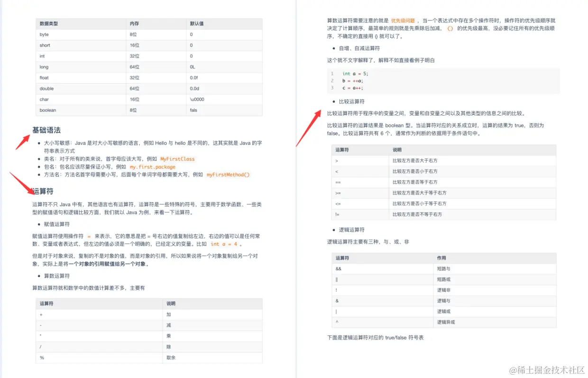Select code line 'int a = 5;'

pyautogui.click(x=355, y=73)
